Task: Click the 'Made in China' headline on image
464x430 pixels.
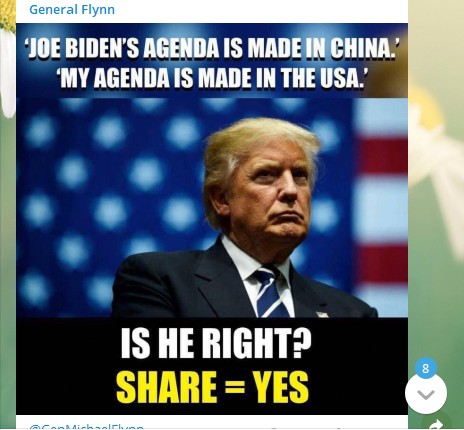Action: (211, 48)
